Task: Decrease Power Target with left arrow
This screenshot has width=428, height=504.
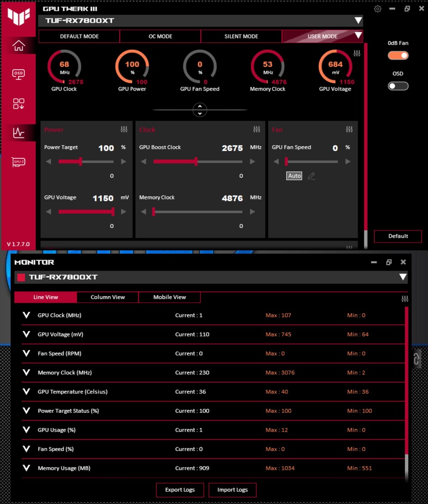Action: [x=49, y=162]
